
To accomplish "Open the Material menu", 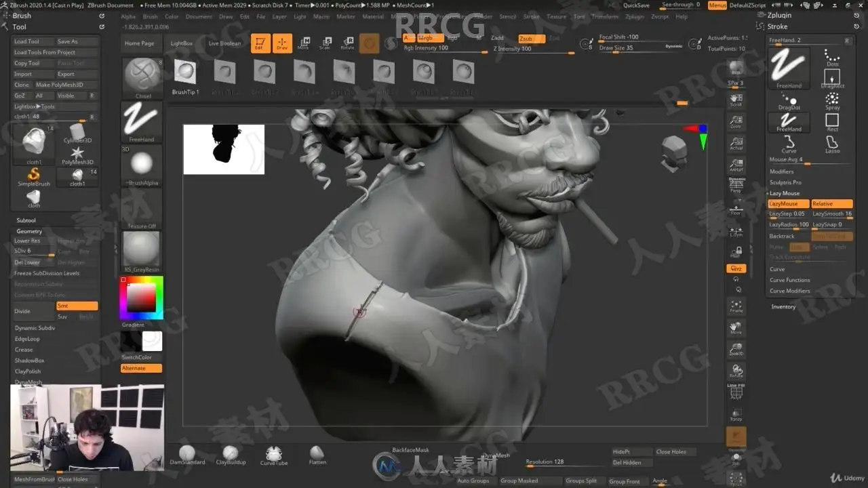I will coord(373,16).
